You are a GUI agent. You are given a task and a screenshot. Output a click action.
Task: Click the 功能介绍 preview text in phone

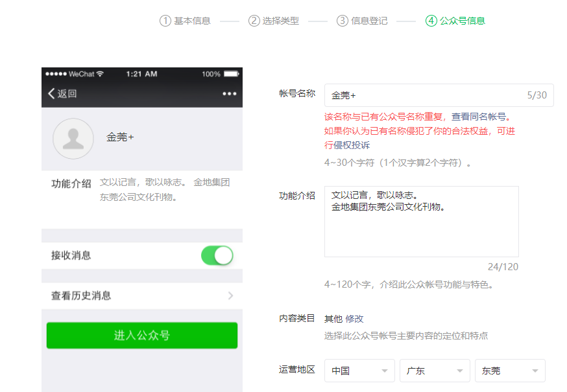coord(165,190)
